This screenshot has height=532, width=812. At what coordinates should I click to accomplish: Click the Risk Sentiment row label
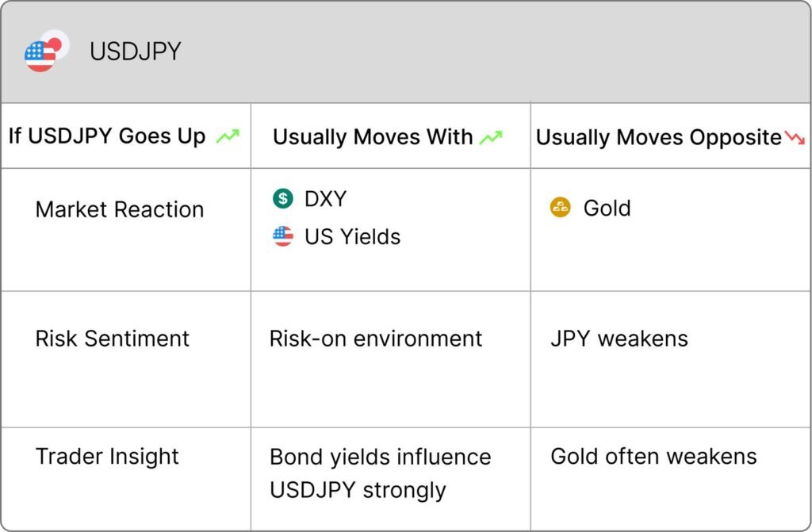pyautogui.click(x=112, y=339)
